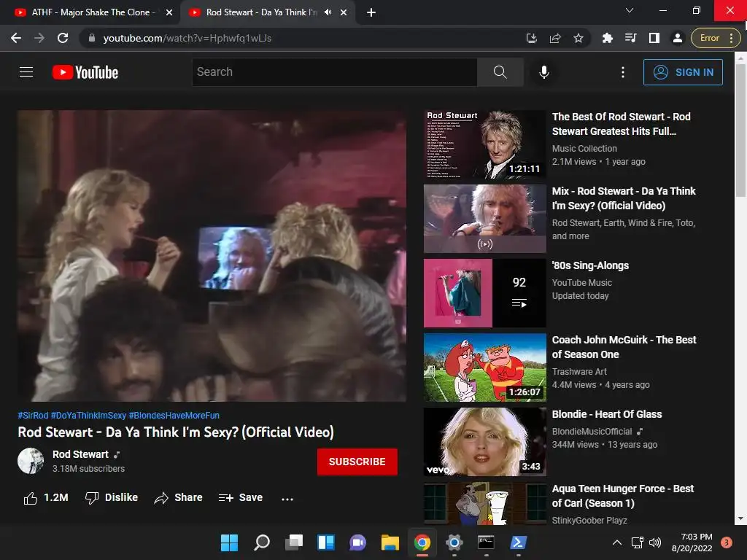Click the #SirRod hashtag
Screen dimensions: 747x560
(33, 415)
